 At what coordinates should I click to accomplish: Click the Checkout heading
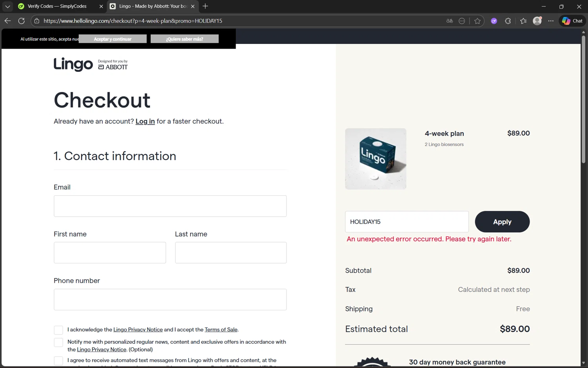coord(102,100)
